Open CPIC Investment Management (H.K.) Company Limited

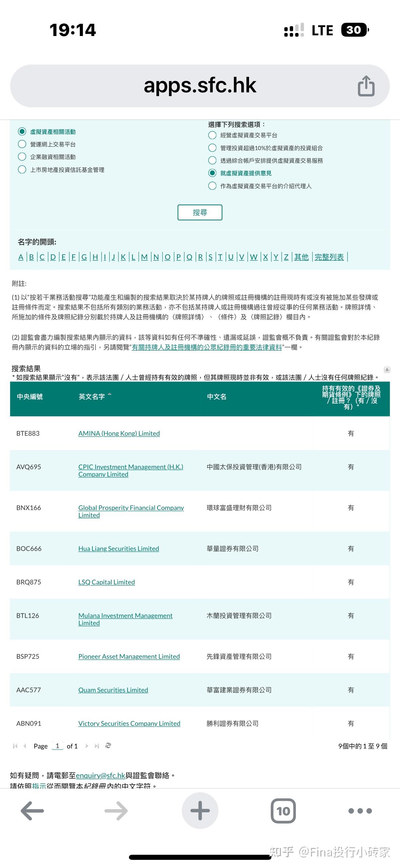pyautogui.click(x=131, y=470)
